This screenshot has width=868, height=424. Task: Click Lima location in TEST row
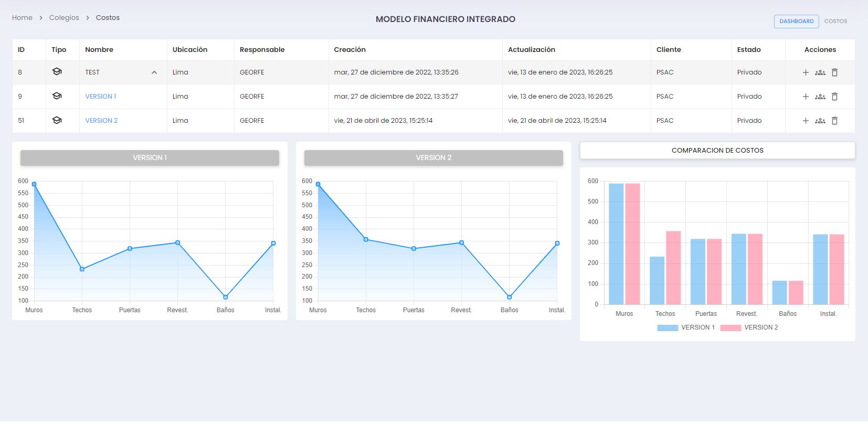coord(181,72)
